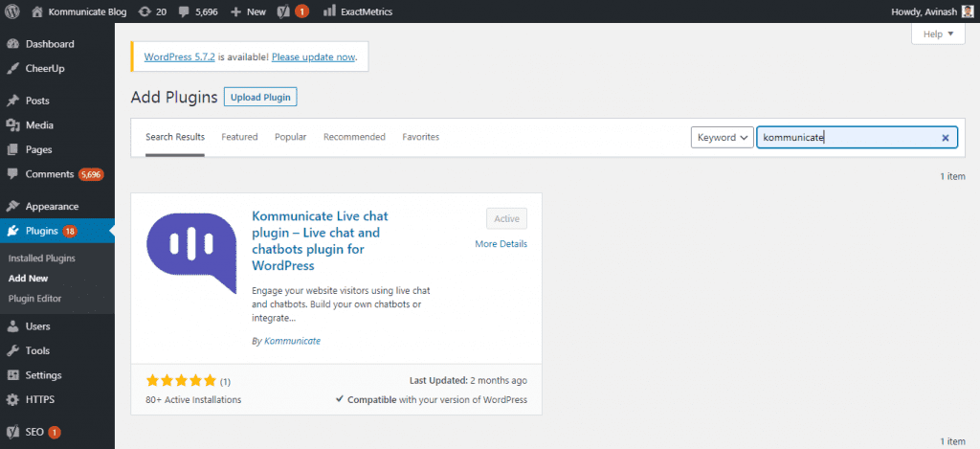This screenshot has height=449, width=980.
Task: Click Howdy, Avinash account menu
Action: tap(930, 11)
